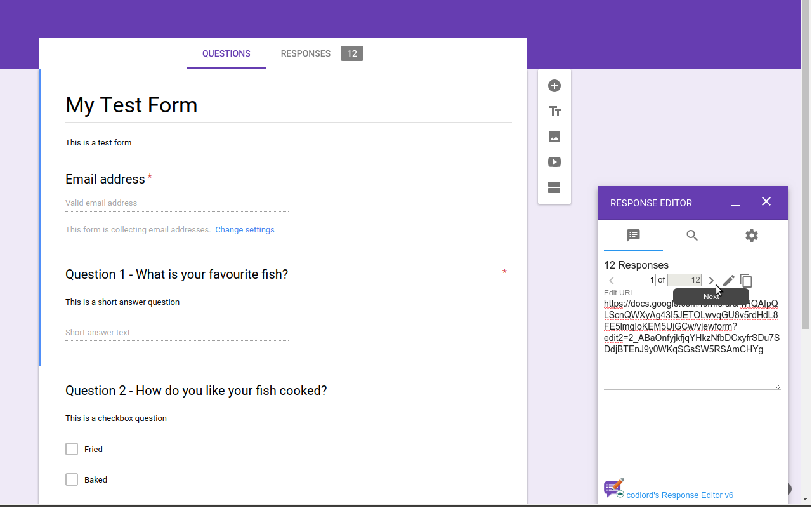Click the My Test Form title field
Image resolution: width=812 pixels, height=508 pixels.
(x=289, y=105)
